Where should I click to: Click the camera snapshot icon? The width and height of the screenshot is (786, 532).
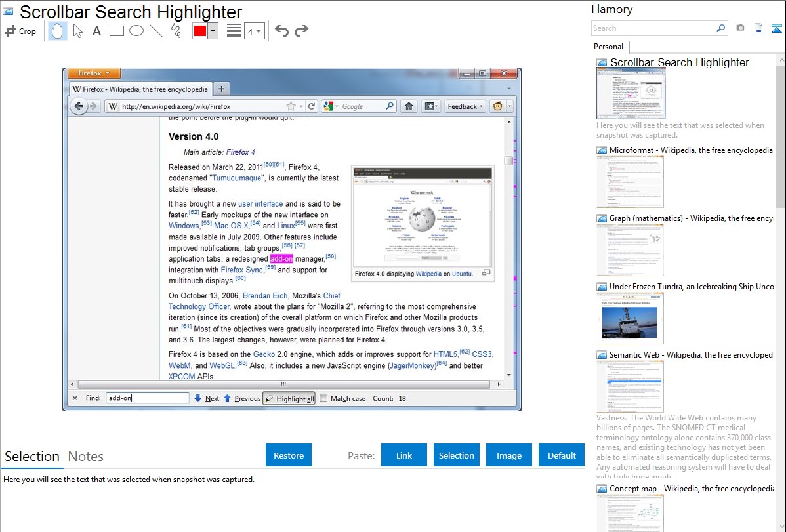click(x=740, y=28)
